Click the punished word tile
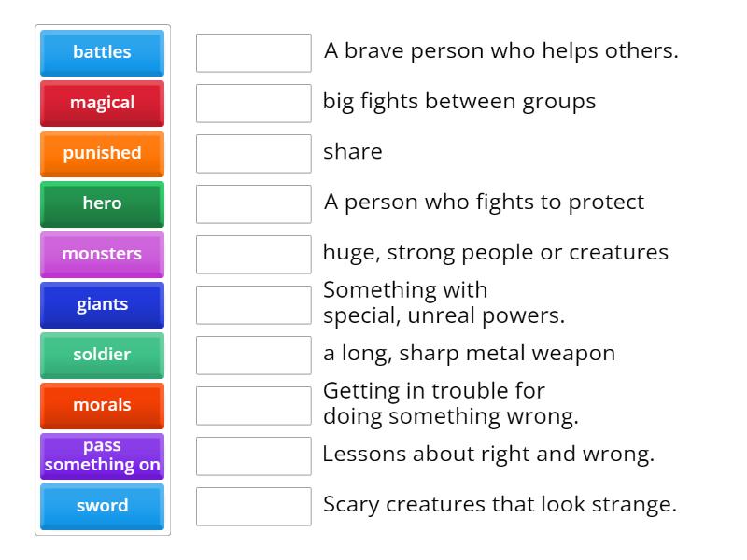Screen dimensions: 747x560 pos(102,153)
